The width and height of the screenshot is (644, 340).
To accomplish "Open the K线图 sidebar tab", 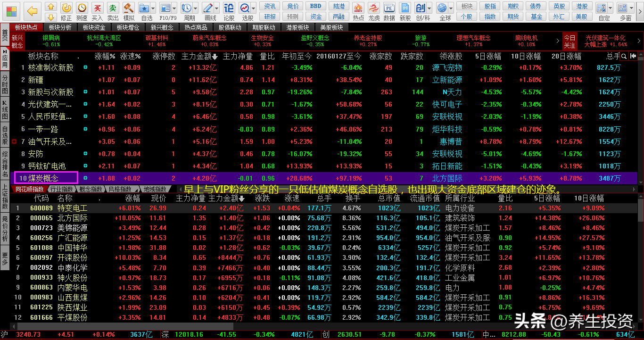I will tap(5, 110).
